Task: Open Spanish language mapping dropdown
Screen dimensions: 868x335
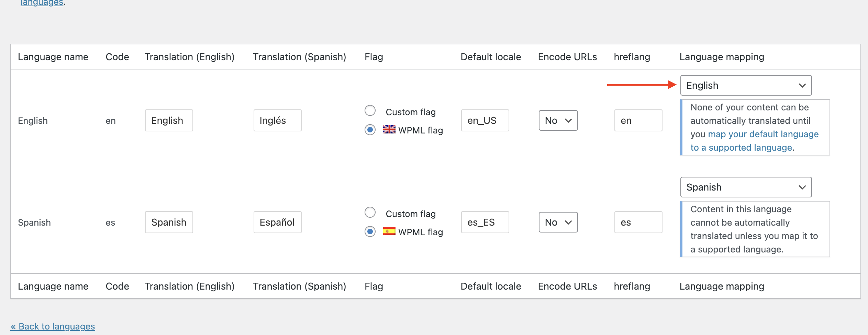Action: click(746, 187)
